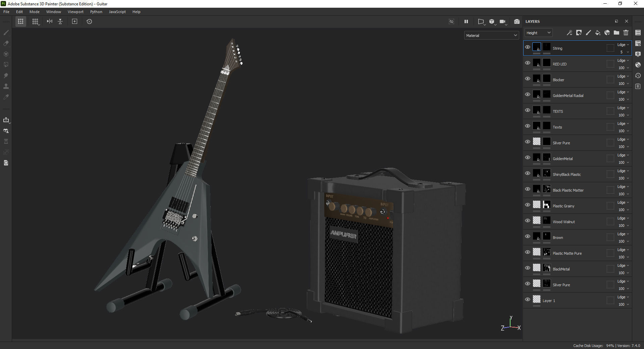Image resolution: width=644 pixels, height=349 pixels.
Task: Select the Polygon Fill tool
Action: tap(6, 65)
